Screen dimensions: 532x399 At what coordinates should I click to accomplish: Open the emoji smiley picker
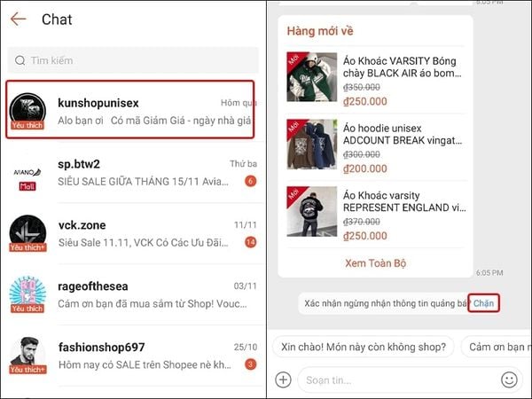[509, 379]
